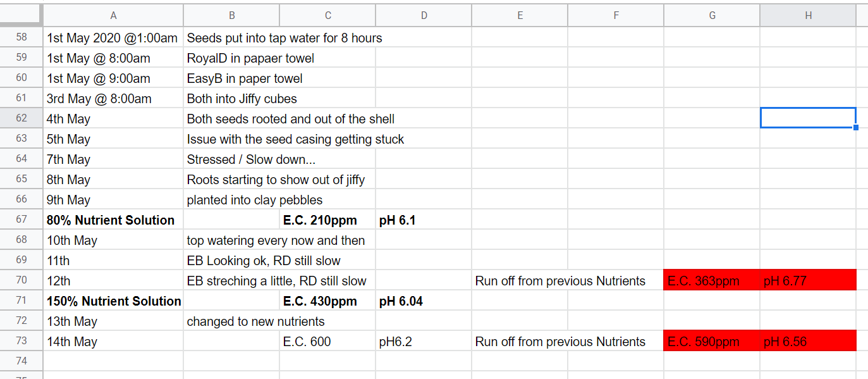Click the fill handle of the selected cell
The image size is (868, 379).
pos(855,127)
